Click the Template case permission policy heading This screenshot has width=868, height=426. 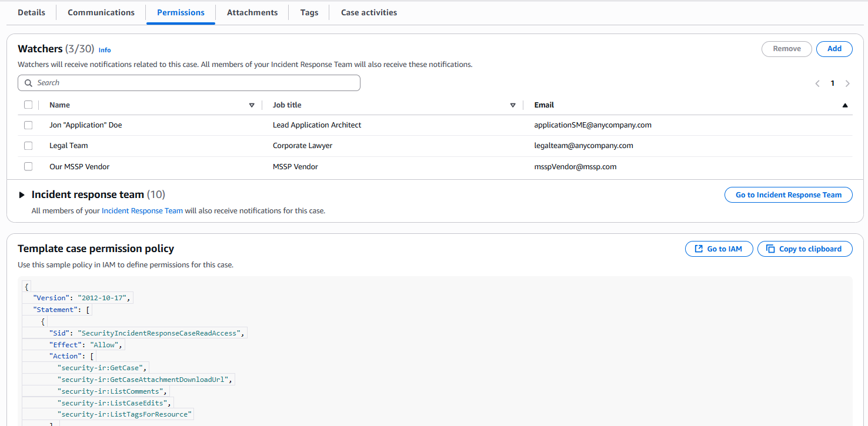point(96,249)
